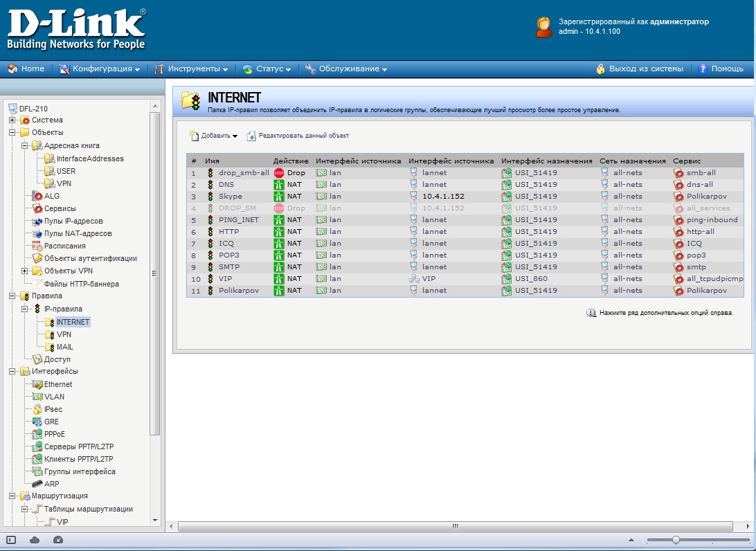The height and width of the screenshot is (551, 756).
Task: Click the green NAT icon for DNS rule
Action: (x=279, y=185)
